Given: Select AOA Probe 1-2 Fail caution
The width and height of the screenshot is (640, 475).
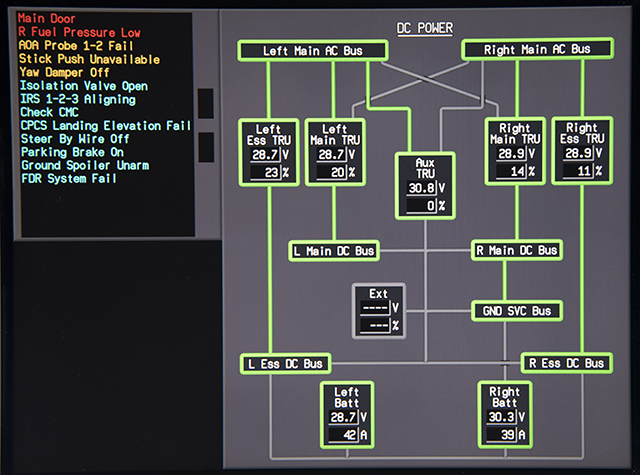Looking at the screenshot, I should [76, 45].
